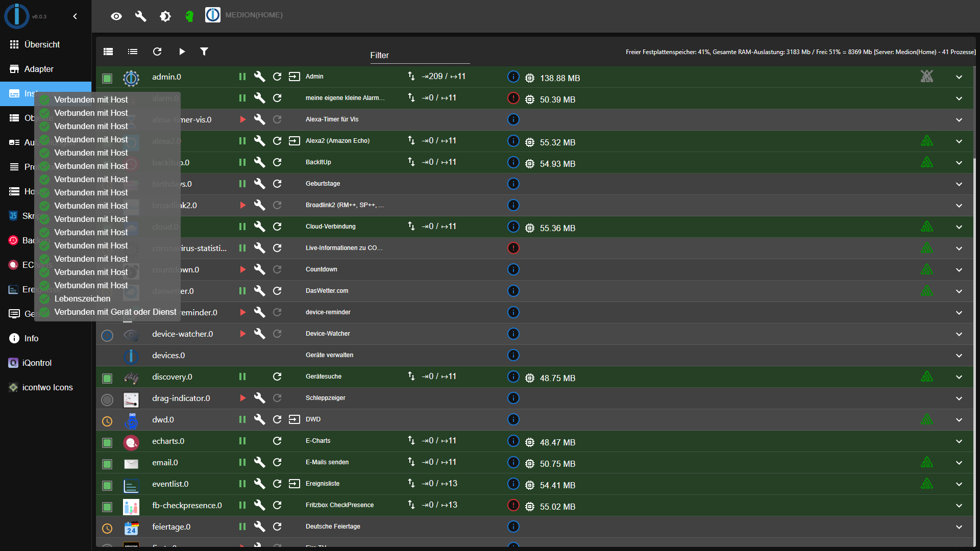Click the discovery.0 adapter thumbnail icon
980x551 pixels.
(x=131, y=378)
